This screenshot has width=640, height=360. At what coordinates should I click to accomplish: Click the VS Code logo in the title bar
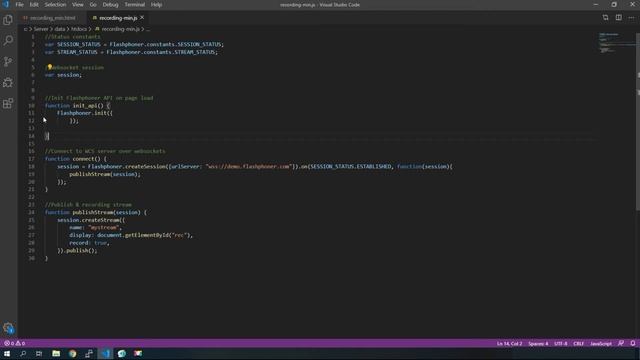pos(6,4)
